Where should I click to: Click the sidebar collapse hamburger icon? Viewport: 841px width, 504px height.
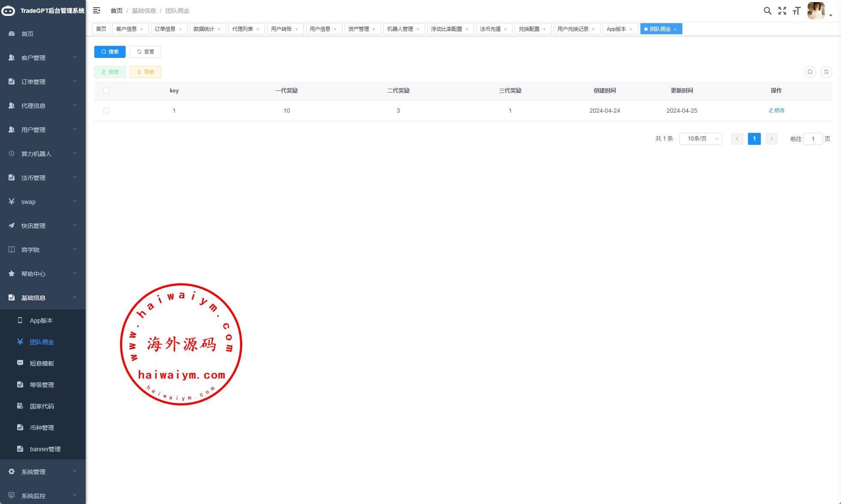click(x=96, y=10)
